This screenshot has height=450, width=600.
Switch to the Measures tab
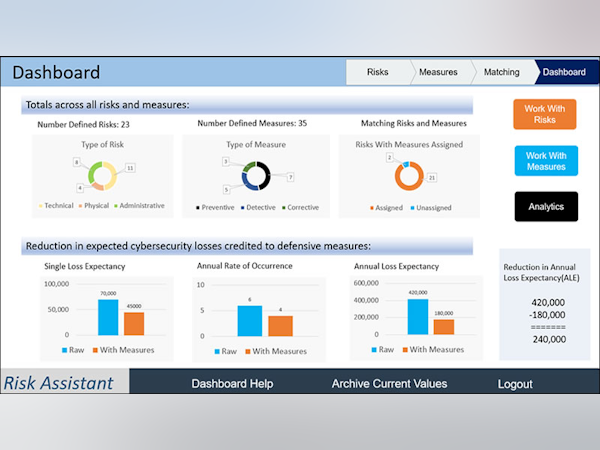click(x=439, y=72)
